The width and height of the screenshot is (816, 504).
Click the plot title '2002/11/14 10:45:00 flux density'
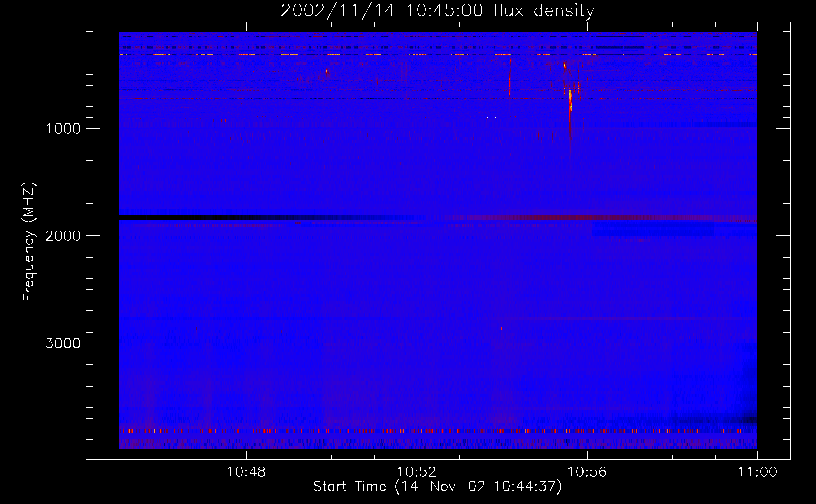437,10
